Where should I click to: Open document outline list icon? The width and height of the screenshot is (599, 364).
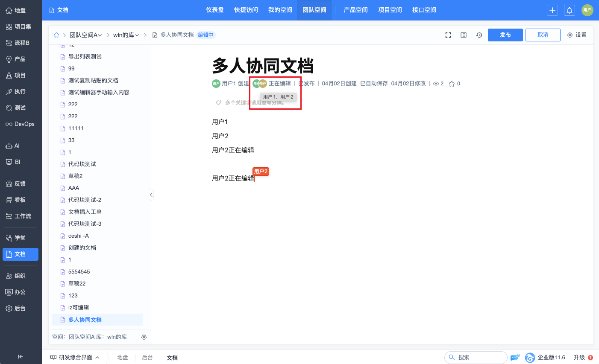(464, 35)
